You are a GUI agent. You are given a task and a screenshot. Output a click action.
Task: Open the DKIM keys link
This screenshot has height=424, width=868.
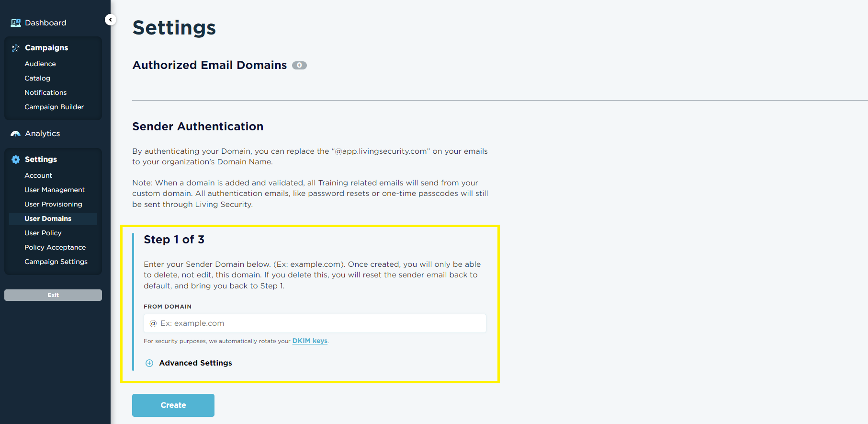pos(310,341)
